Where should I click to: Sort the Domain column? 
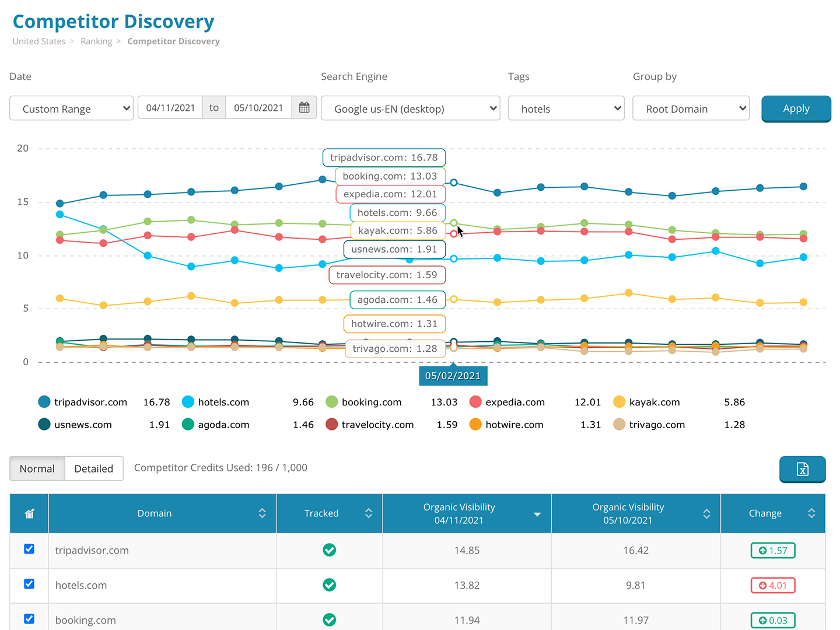pyautogui.click(x=261, y=513)
